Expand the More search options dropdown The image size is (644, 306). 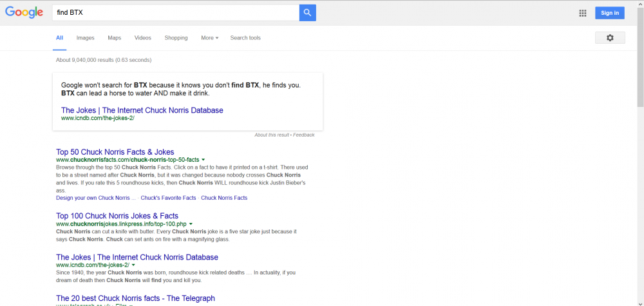(x=209, y=38)
